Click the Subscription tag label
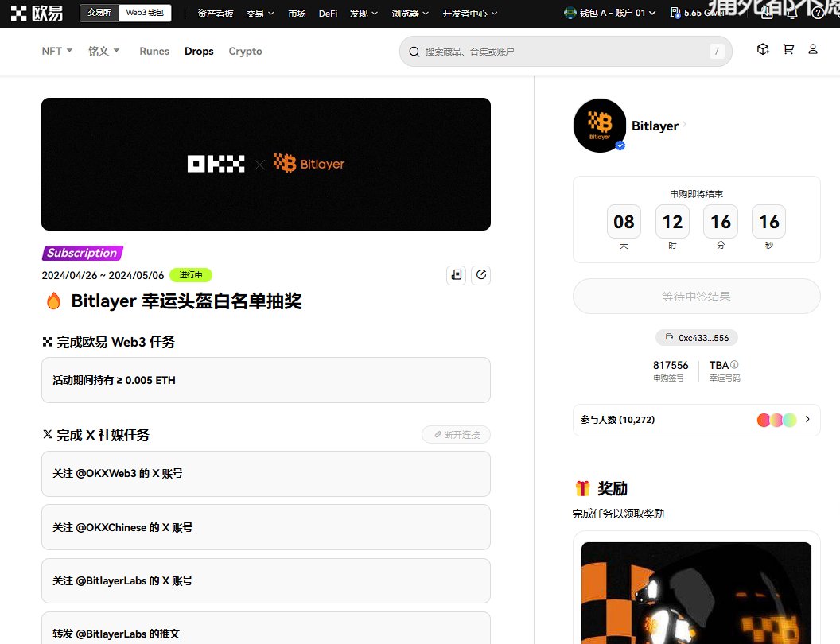Screen dimensions: 840x644 point(83,253)
